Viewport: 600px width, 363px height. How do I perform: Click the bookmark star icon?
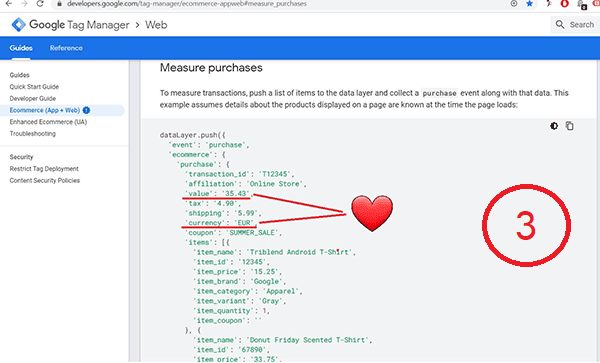pyautogui.click(x=530, y=3)
